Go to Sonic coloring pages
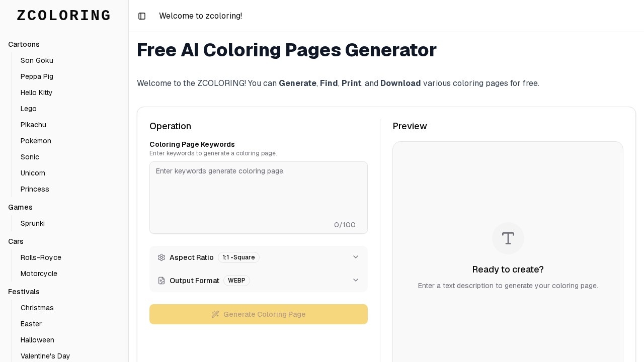The image size is (644, 362). 30,157
